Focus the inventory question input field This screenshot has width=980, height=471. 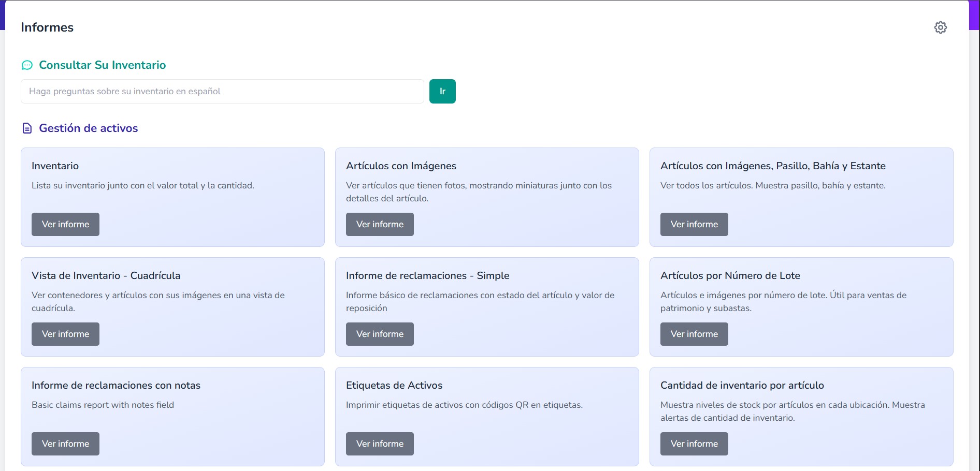[x=222, y=92]
